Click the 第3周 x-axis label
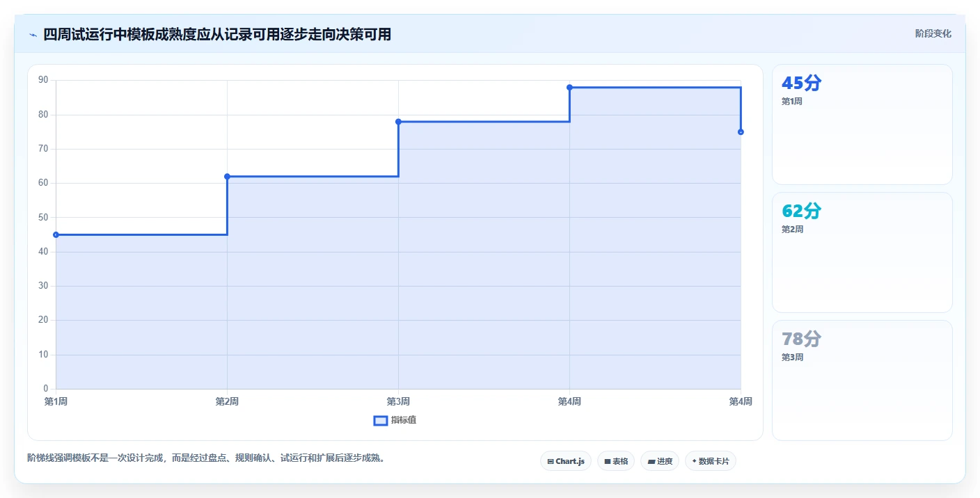 (398, 401)
